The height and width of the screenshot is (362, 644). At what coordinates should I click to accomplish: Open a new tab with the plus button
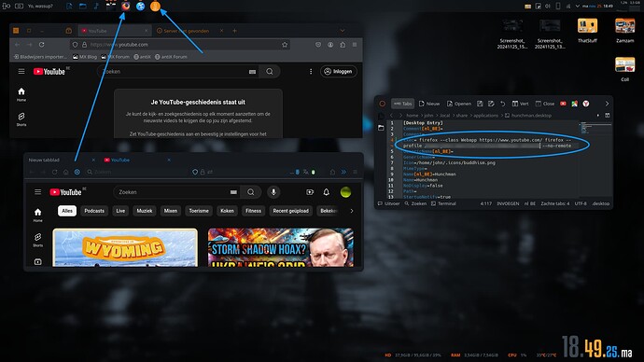tap(234, 31)
